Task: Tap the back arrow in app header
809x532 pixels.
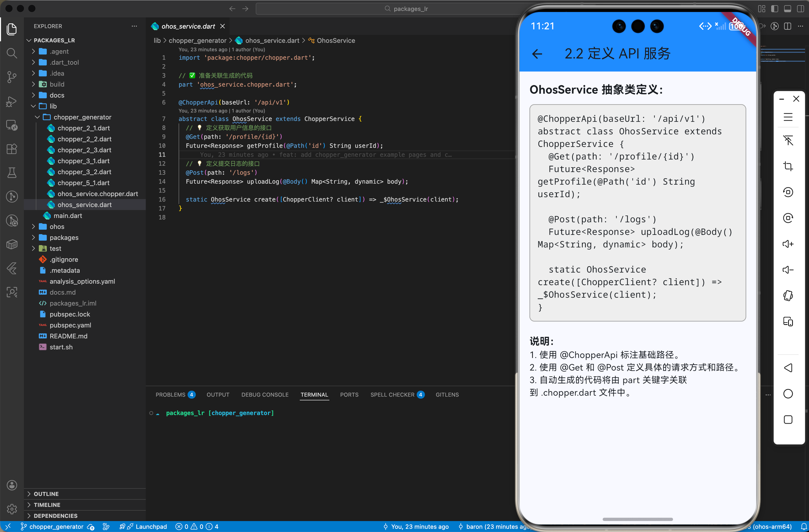Action: pos(537,54)
